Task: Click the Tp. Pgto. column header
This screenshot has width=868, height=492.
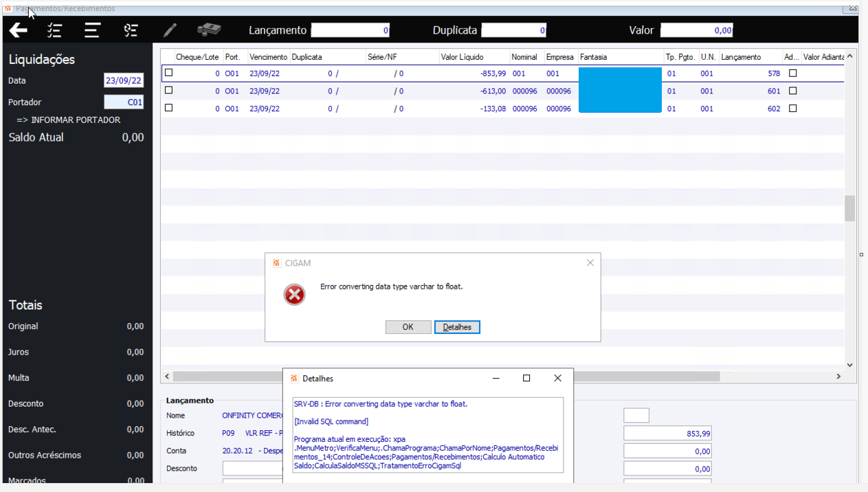Action: 680,57
